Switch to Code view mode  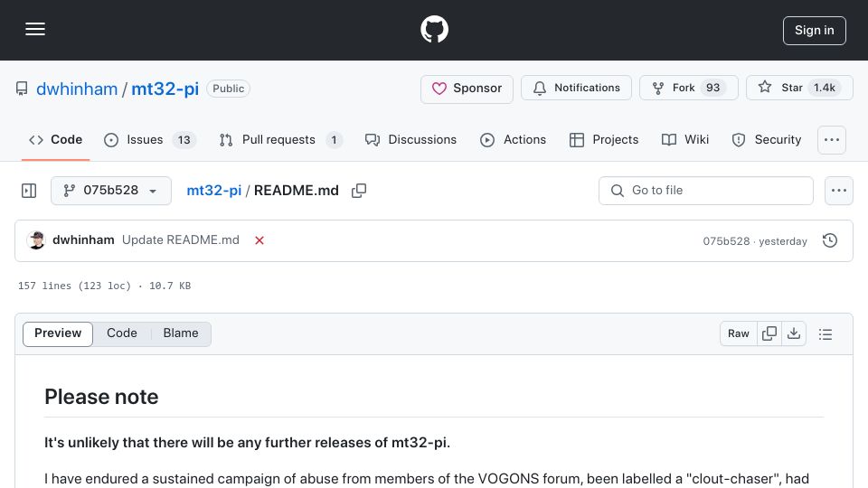point(122,333)
